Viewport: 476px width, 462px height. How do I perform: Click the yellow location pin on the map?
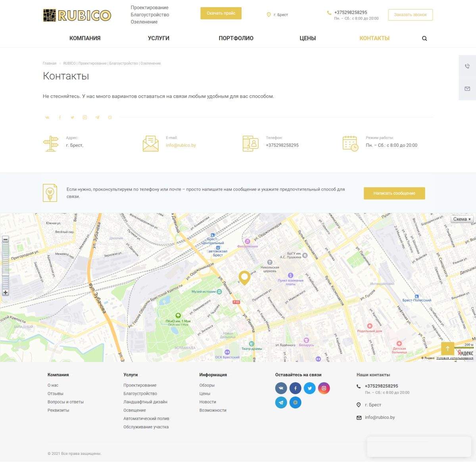coord(244,278)
